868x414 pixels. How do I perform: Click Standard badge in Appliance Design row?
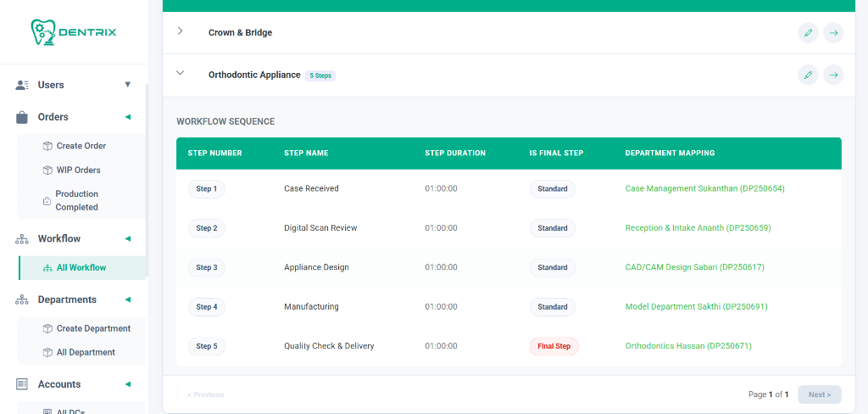pos(553,268)
